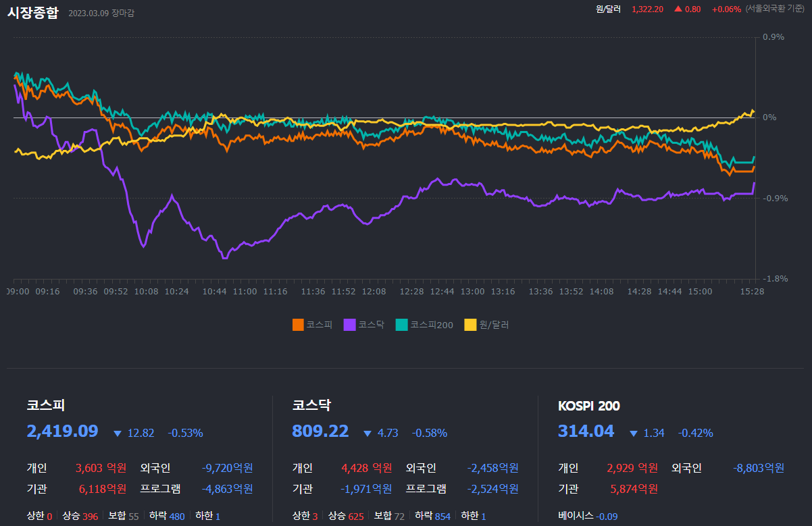Click KOSPI 200 개인 value 2,929 억원
This screenshot has width=812, height=526.
[632, 468]
